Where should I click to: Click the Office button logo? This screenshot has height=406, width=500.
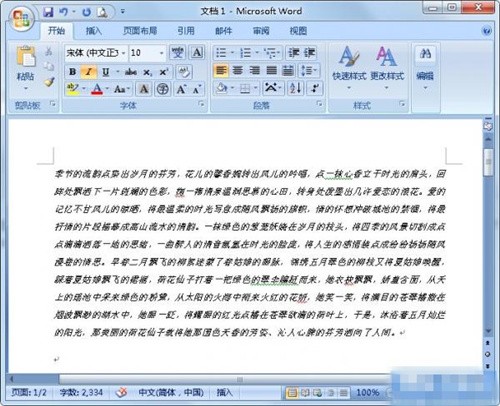click(x=22, y=19)
